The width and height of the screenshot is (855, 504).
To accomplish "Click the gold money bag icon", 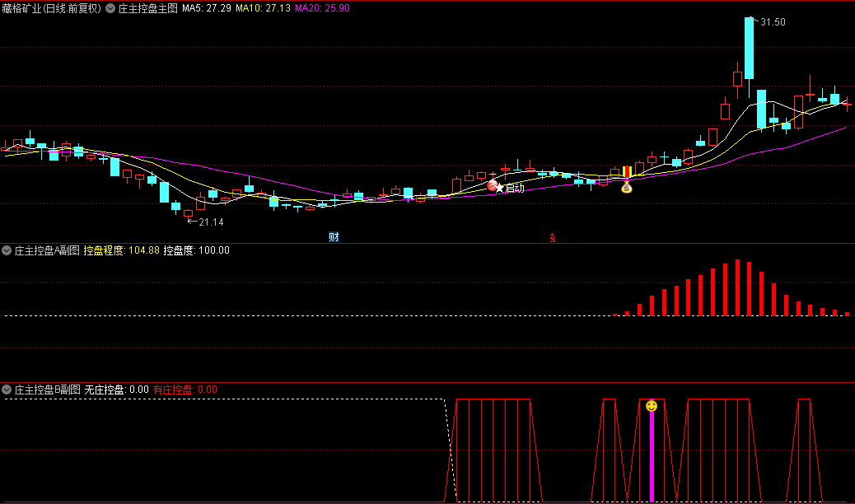I will click(x=627, y=188).
